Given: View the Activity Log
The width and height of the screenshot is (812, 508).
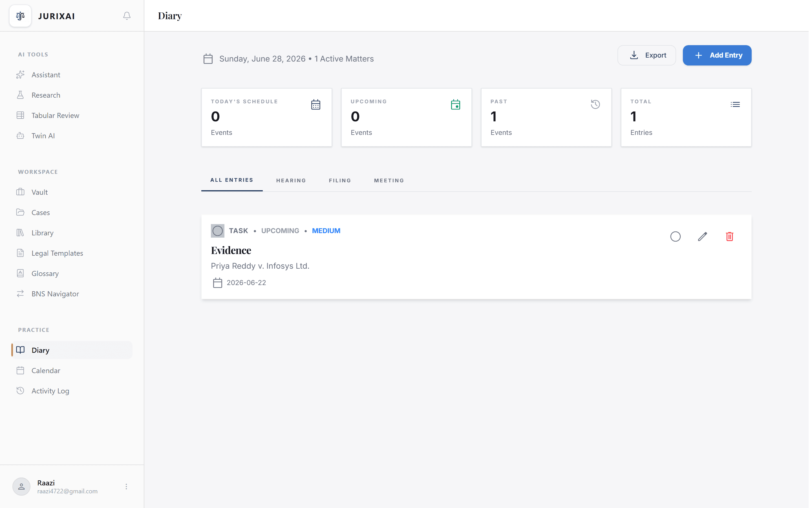Looking at the screenshot, I should tap(72, 391).
